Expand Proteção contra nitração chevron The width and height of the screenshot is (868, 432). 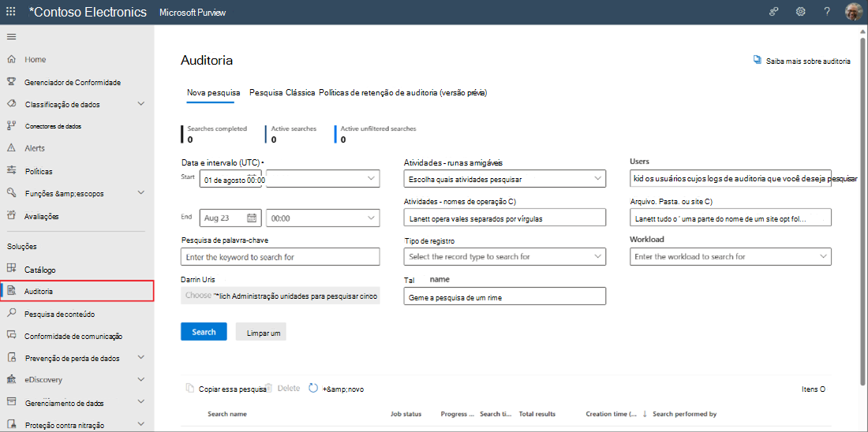[x=140, y=425]
